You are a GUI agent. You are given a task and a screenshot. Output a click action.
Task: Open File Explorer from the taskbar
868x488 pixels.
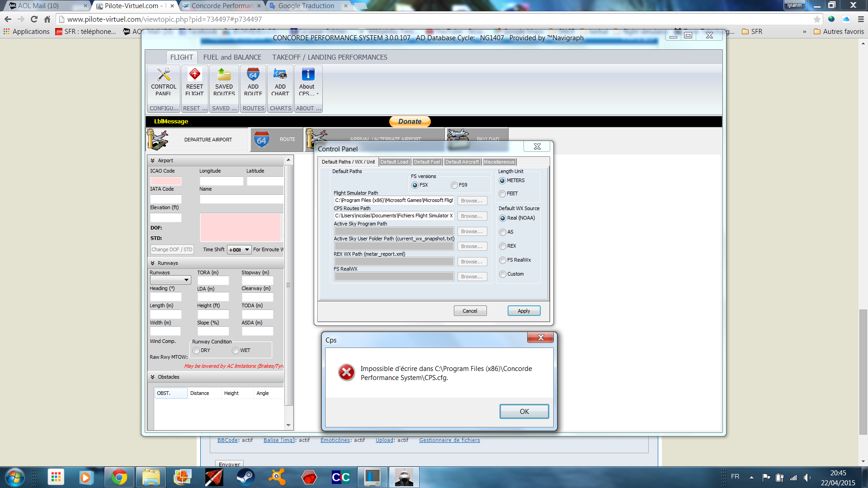(151, 477)
